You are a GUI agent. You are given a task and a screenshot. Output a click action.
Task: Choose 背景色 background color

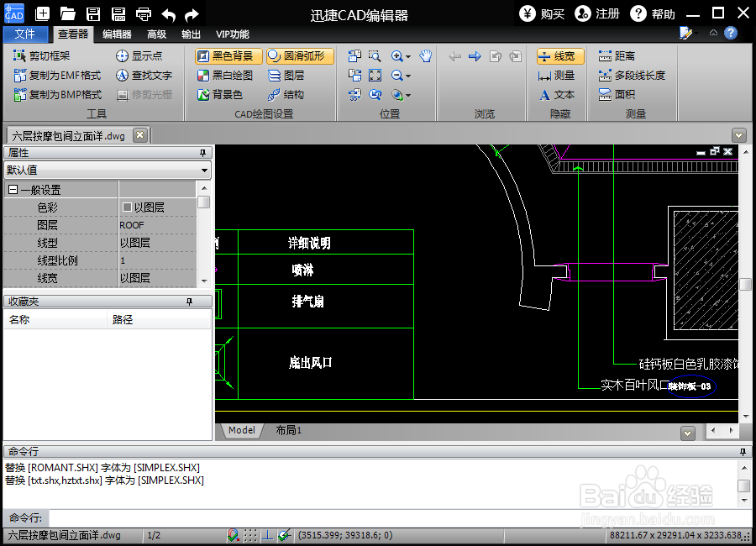coord(220,95)
